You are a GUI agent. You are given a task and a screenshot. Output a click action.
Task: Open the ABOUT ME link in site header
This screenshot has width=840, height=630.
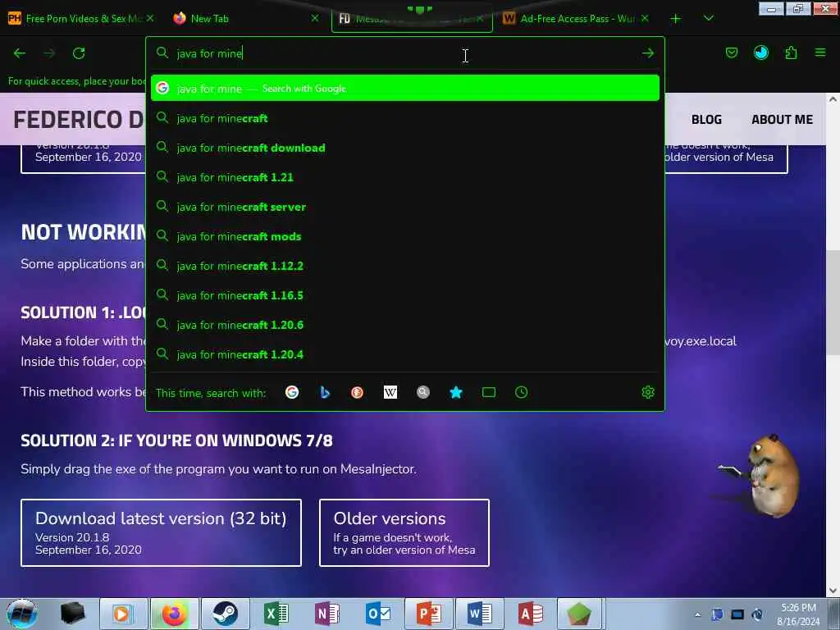point(782,120)
